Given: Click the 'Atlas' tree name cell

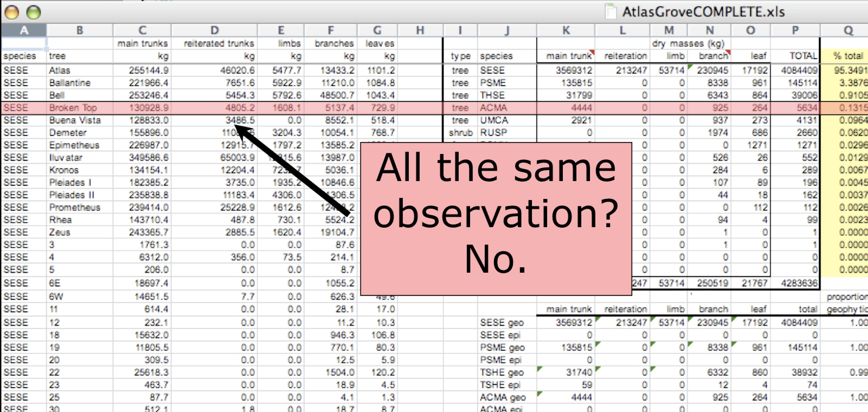Looking at the screenshot, I should [x=60, y=70].
